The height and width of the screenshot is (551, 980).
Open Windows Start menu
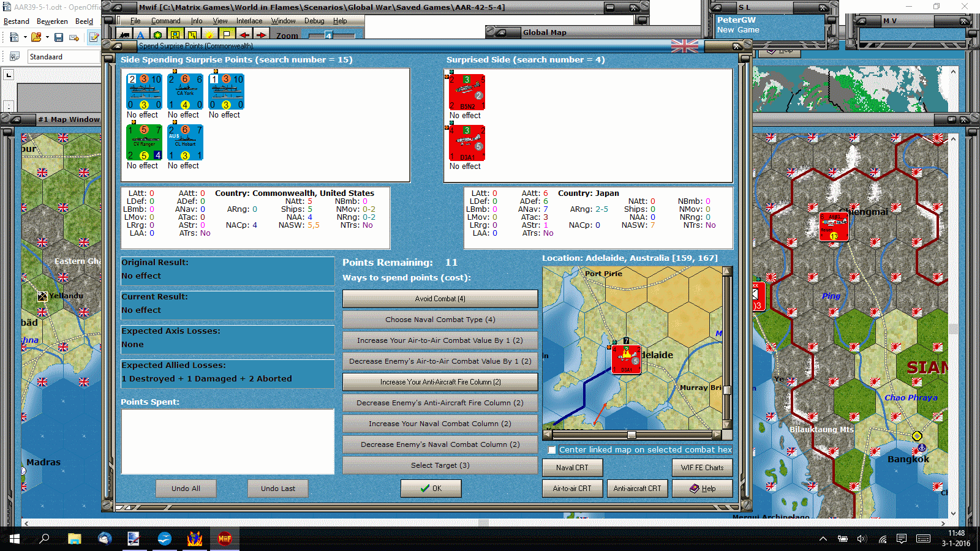coord(15,539)
